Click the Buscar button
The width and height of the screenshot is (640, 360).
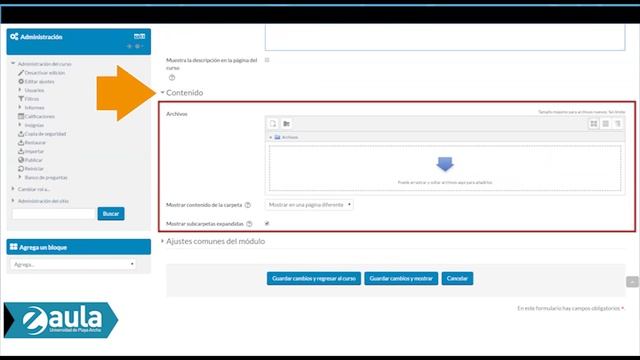(111, 213)
